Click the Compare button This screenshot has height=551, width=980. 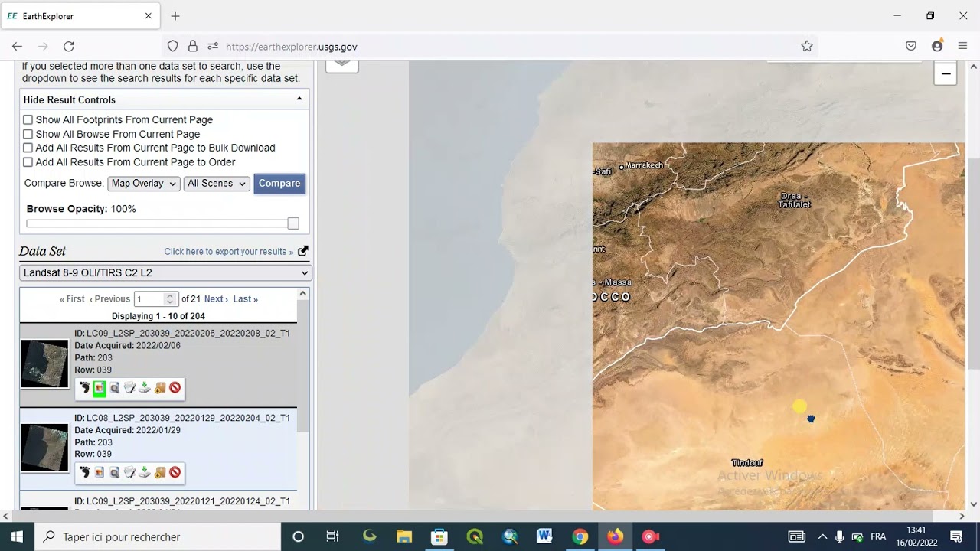click(x=279, y=184)
